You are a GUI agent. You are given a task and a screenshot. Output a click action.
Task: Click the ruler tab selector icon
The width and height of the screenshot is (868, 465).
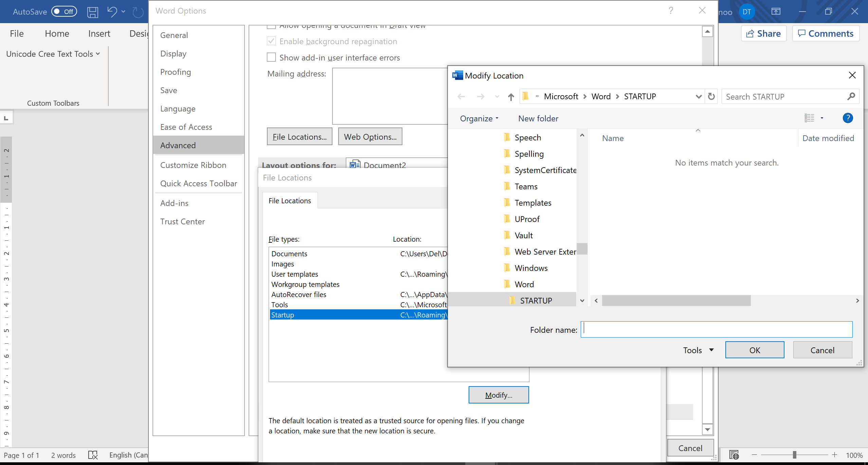pyautogui.click(x=6, y=118)
